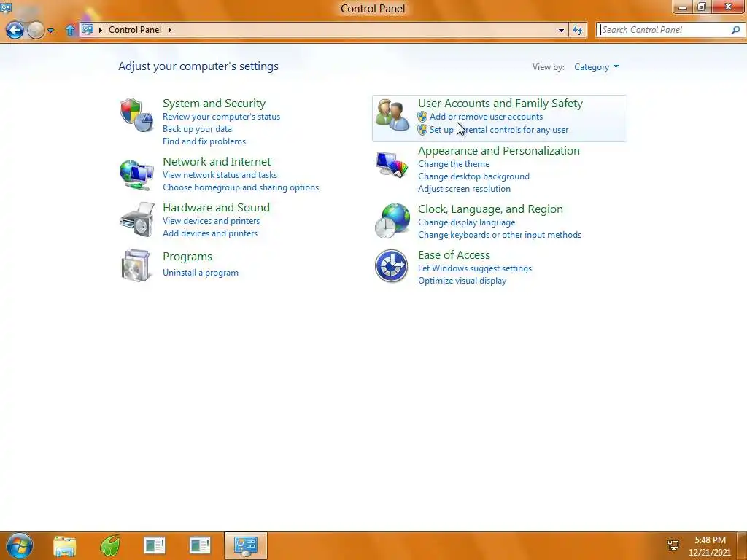Click Let Windows suggest settings
Viewport: 747px width, 560px height.
(474, 268)
